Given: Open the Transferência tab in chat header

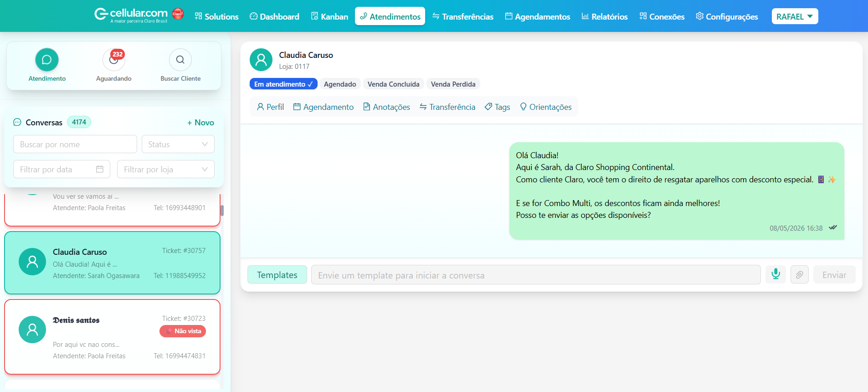Looking at the screenshot, I should (447, 107).
